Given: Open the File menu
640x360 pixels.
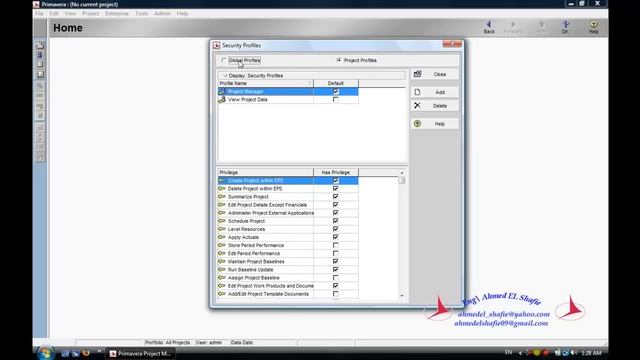Looking at the screenshot, I should pos(39,13).
